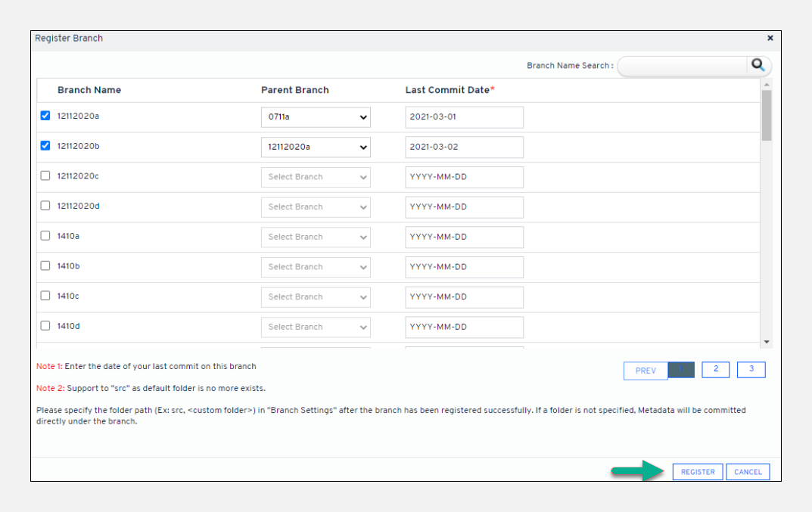Screen dimensions: 812x512
Task: Click the Branch Name Search field
Action: [683, 66]
